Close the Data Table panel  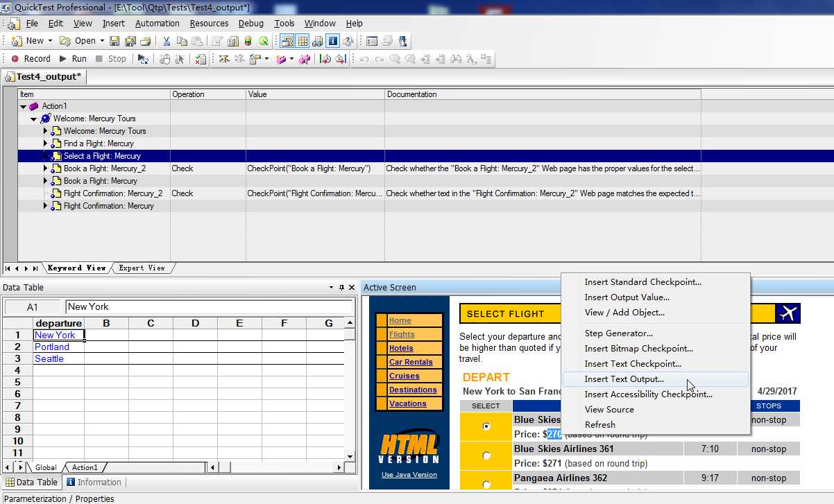(352, 287)
